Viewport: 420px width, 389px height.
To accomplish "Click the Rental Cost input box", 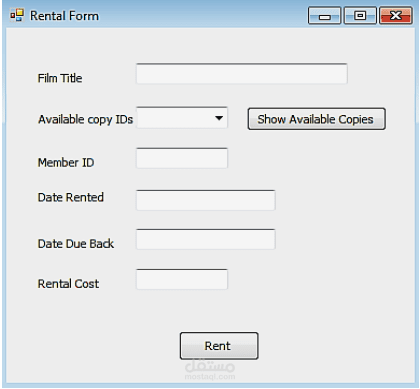I will [182, 279].
